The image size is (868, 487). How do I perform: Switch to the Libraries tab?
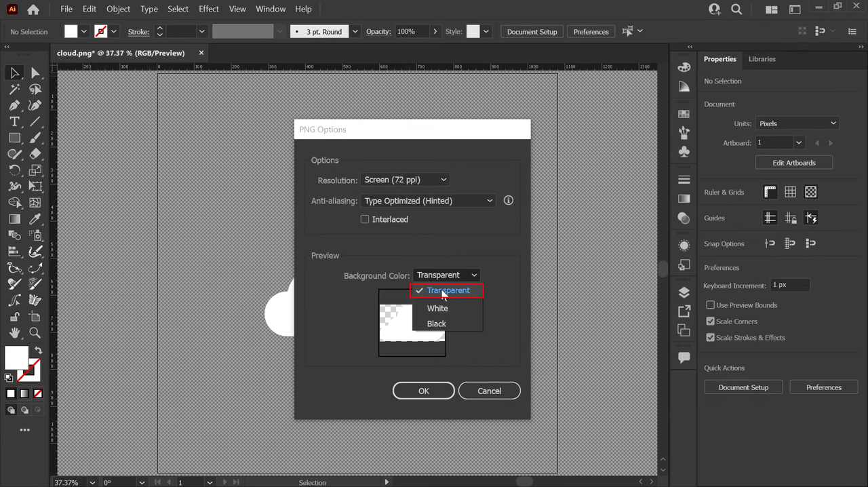tap(762, 59)
